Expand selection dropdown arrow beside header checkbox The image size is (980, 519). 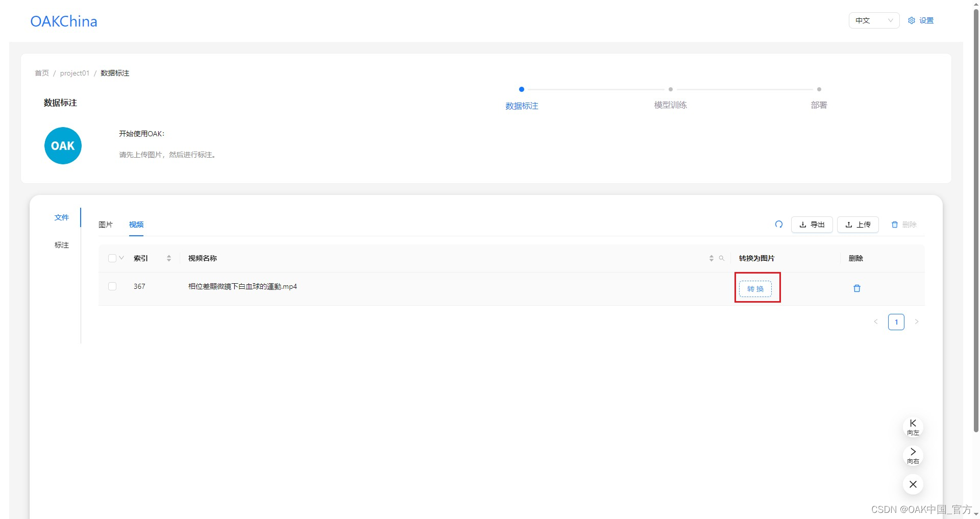coord(121,258)
